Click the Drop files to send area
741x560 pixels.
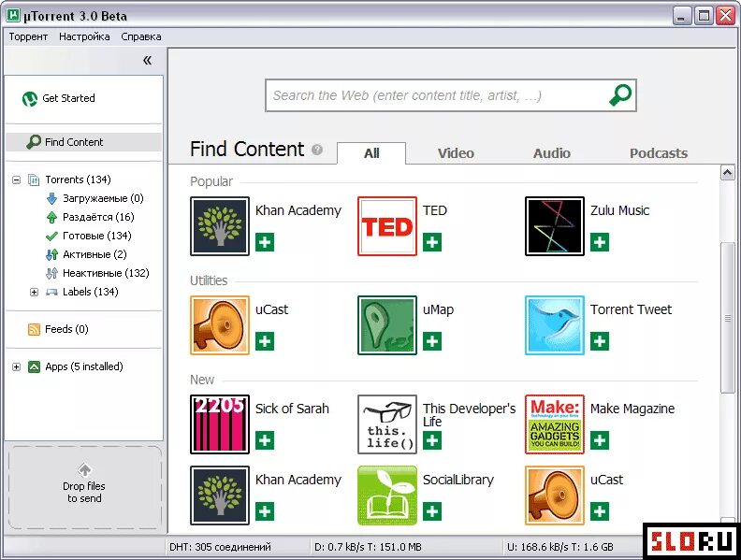tap(84, 487)
